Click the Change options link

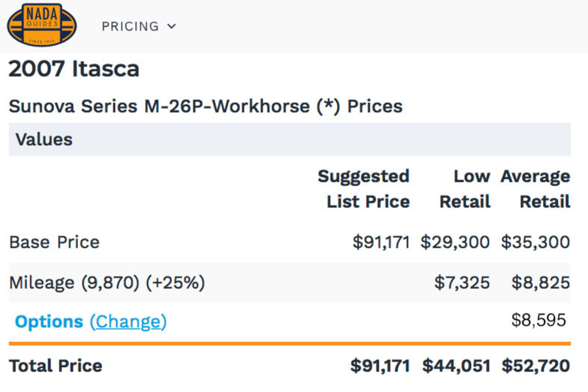128,321
